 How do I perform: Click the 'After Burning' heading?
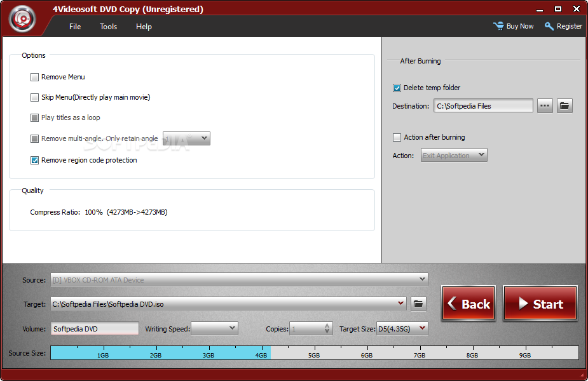420,61
